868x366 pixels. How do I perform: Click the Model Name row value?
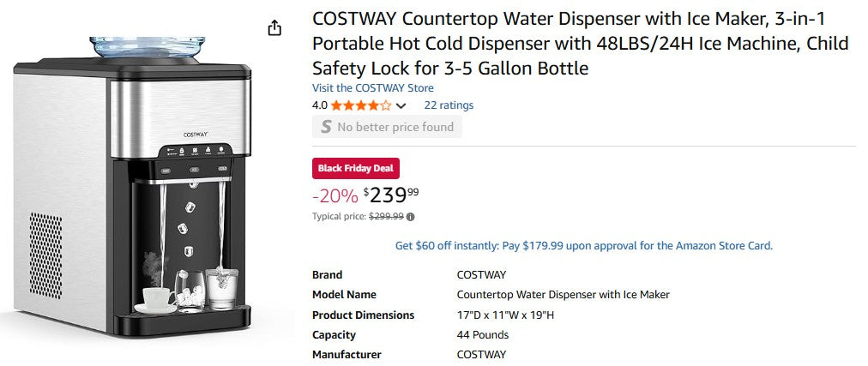563,294
